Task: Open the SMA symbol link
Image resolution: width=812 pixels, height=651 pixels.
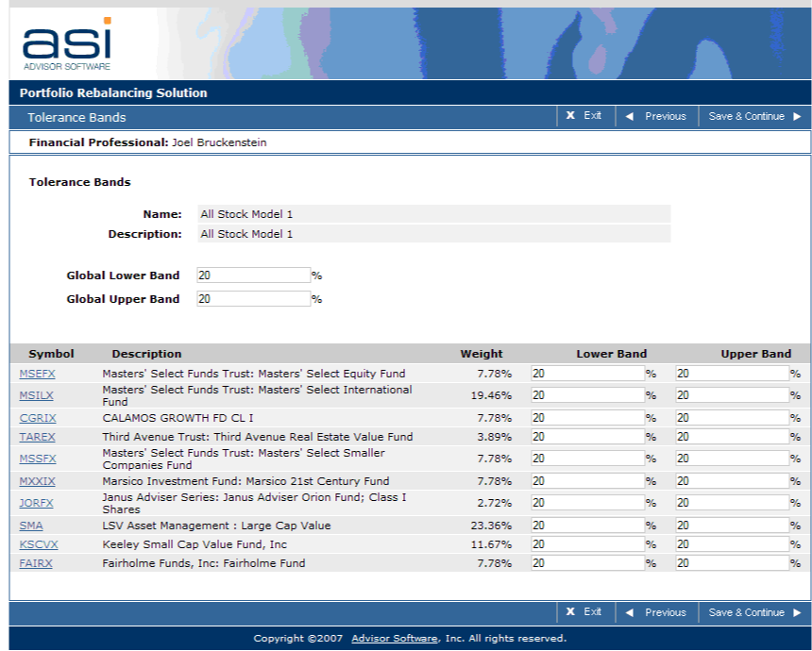Action: pyautogui.click(x=30, y=526)
